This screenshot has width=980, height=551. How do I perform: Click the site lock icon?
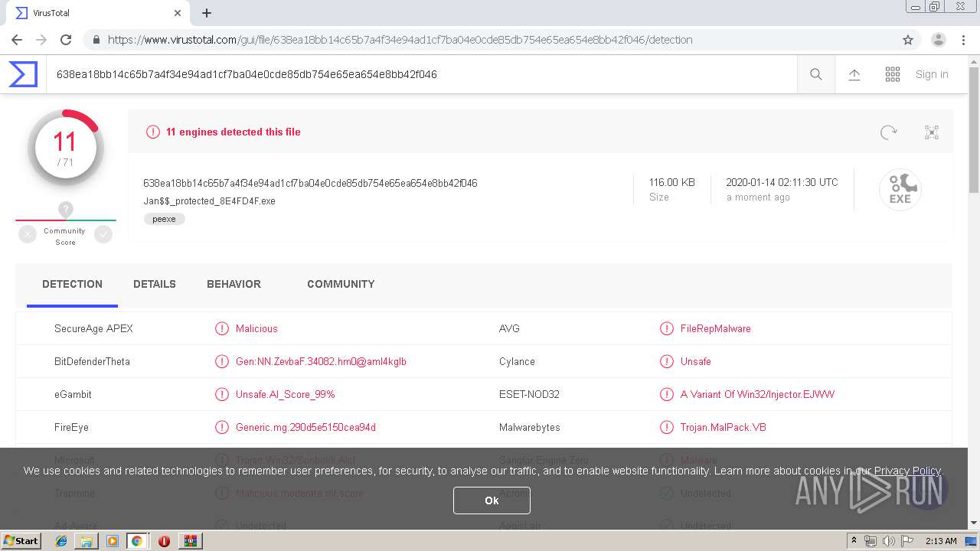tap(96, 40)
